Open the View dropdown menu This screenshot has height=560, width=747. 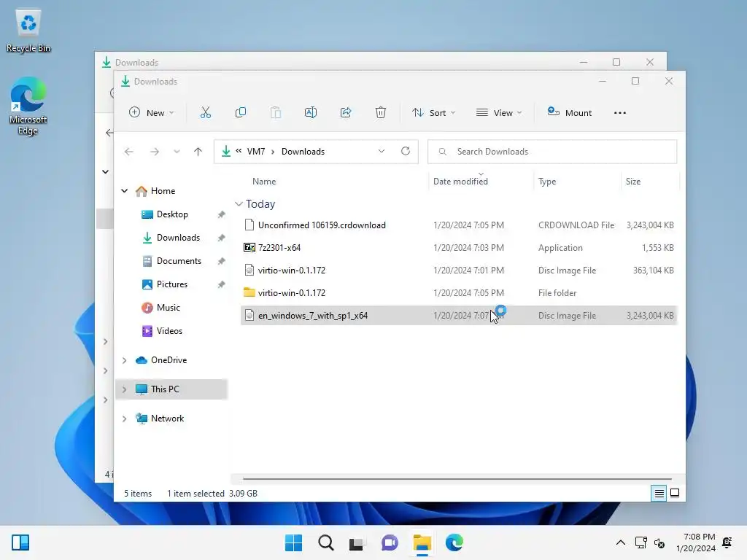499,113
